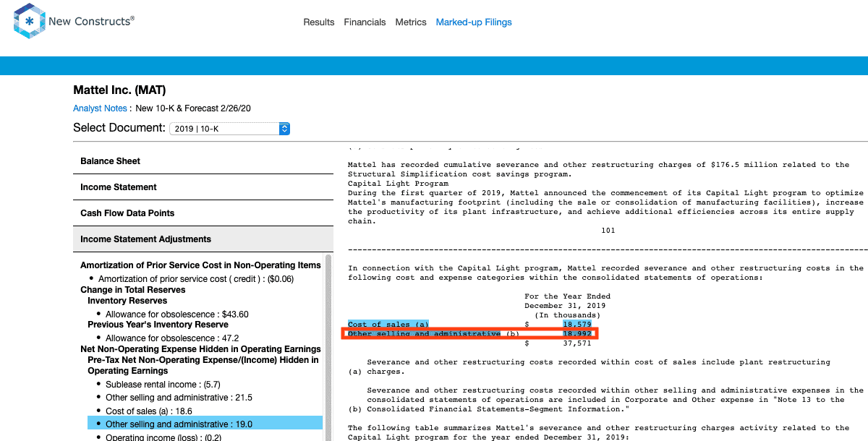868x441 pixels.
Task: Click the sidebar list vertical scrollbar
Action: point(328,347)
